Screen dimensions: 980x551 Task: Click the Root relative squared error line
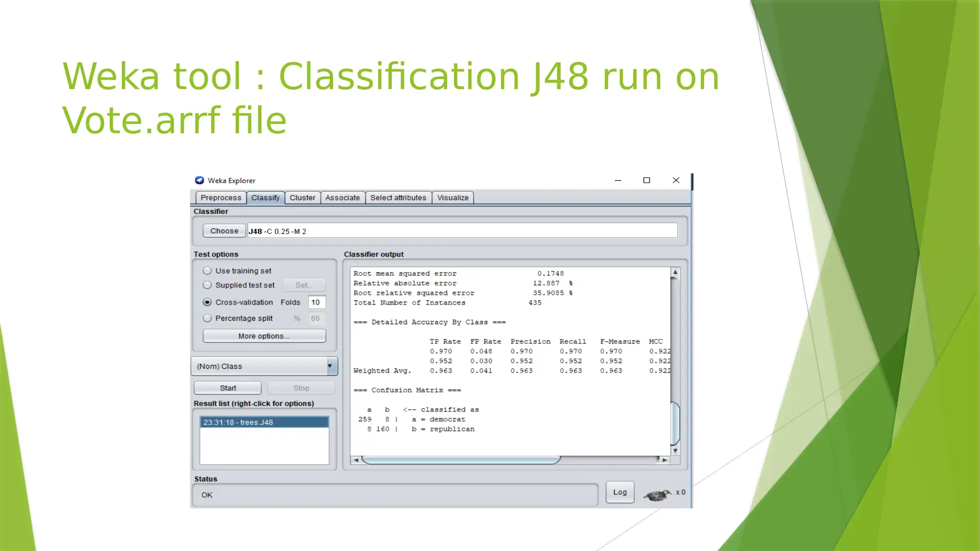click(463, 293)
